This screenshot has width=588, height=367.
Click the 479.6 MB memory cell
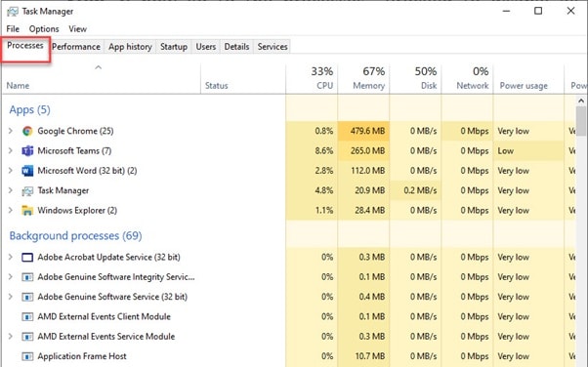click(363, 131)
